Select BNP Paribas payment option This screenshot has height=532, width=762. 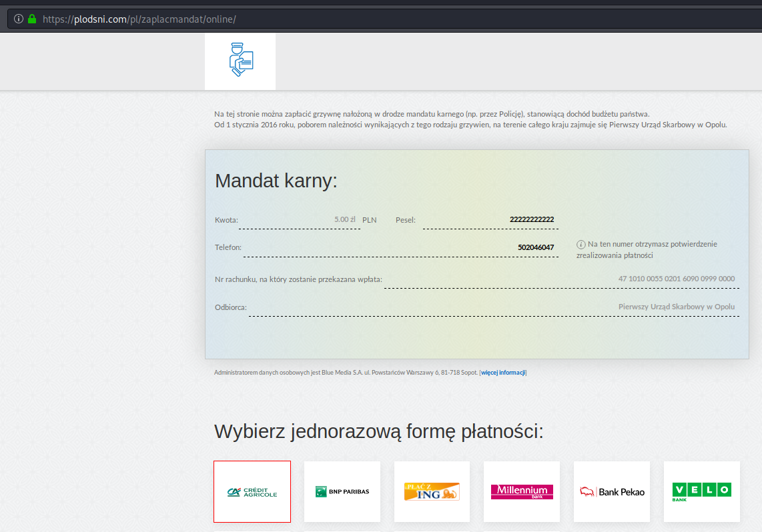[x=342, y=492]
